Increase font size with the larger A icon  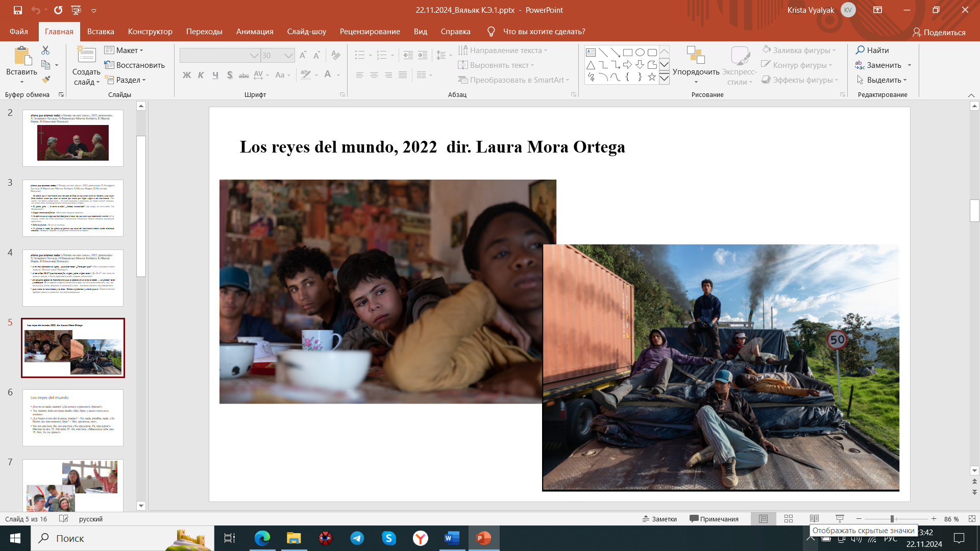[303, 55]
